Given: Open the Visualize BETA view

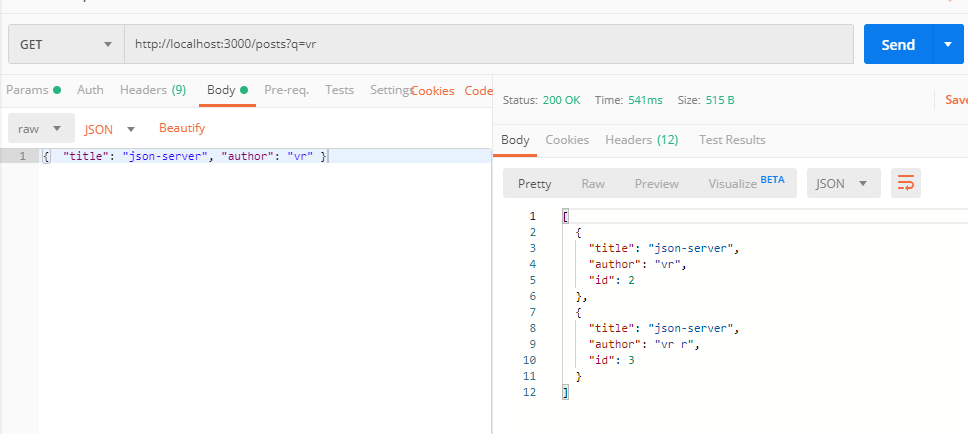Looking at the screenshot, I should (746, 183).
